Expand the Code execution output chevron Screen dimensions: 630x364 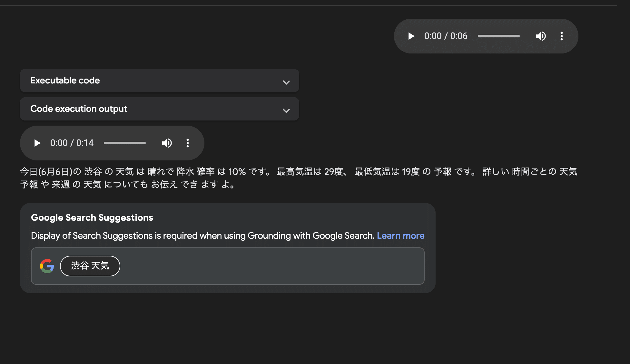tap(286, 110)
